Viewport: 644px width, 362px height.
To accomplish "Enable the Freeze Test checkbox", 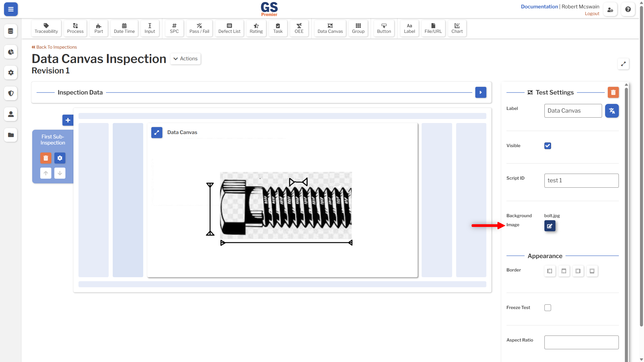I will click(548, 308).
